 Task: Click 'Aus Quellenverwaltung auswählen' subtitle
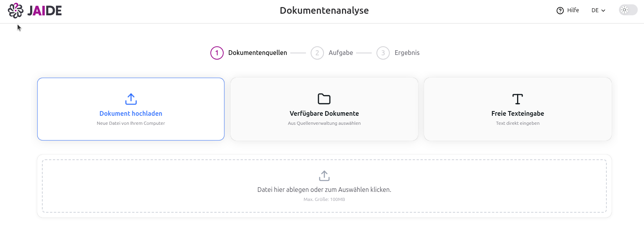tap(324, 123)
